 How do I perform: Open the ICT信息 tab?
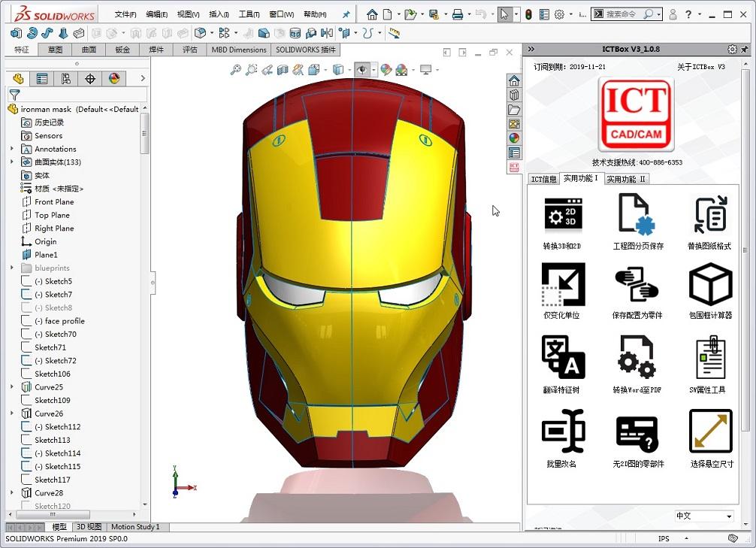click(x=543, y=179)
